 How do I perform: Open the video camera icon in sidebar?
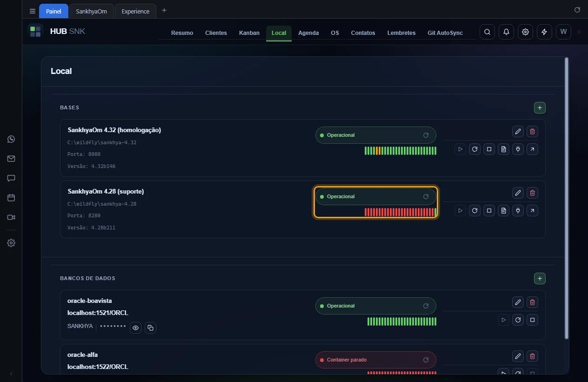tap(11, 217)
